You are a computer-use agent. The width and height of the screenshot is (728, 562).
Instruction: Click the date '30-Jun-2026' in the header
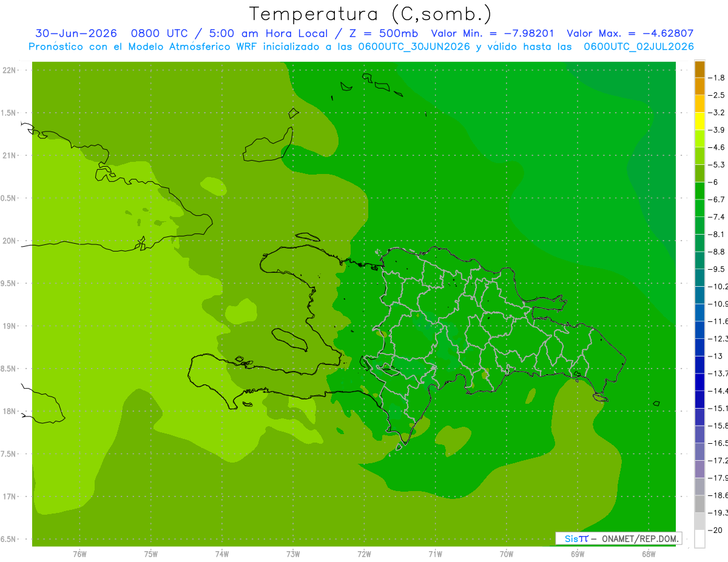tap(75, 33)
